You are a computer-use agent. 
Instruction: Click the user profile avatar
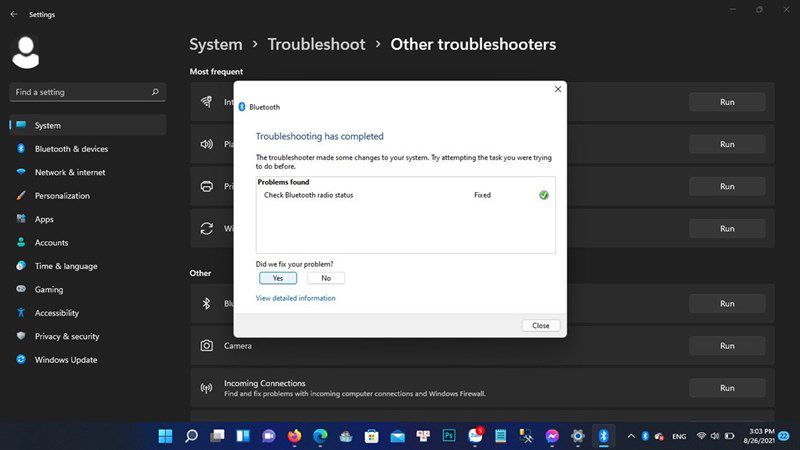(x=26, y=52)
